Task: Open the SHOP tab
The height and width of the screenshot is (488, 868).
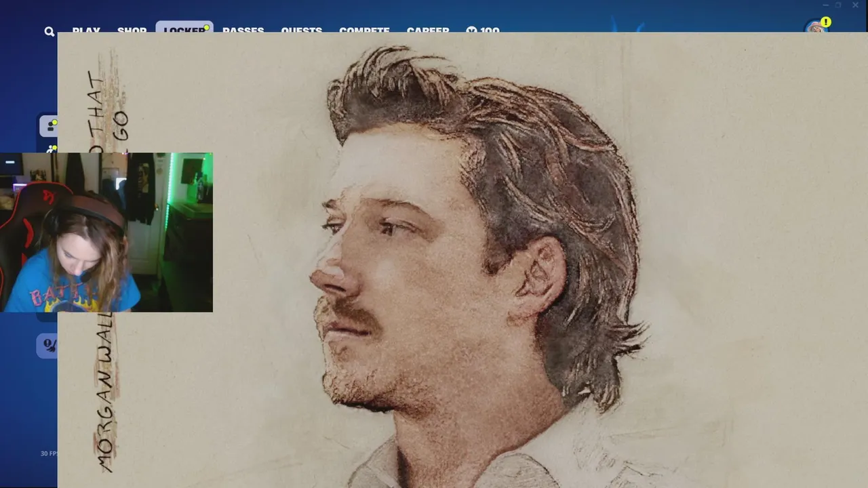Action: (132, 30)
